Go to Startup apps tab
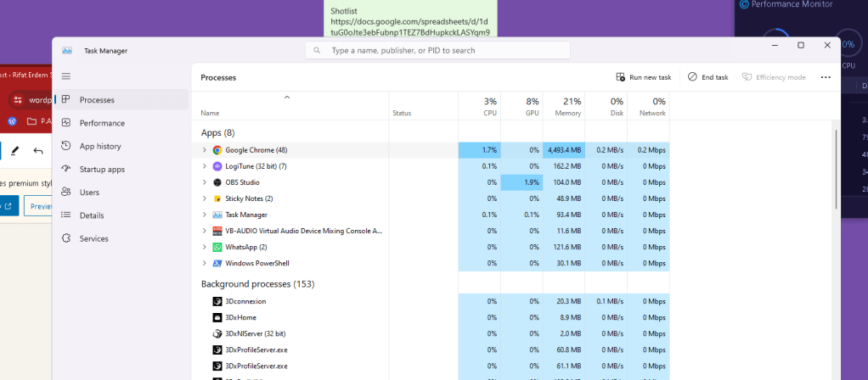This screenshot has width=868, height=380. [x=121, y=170]
